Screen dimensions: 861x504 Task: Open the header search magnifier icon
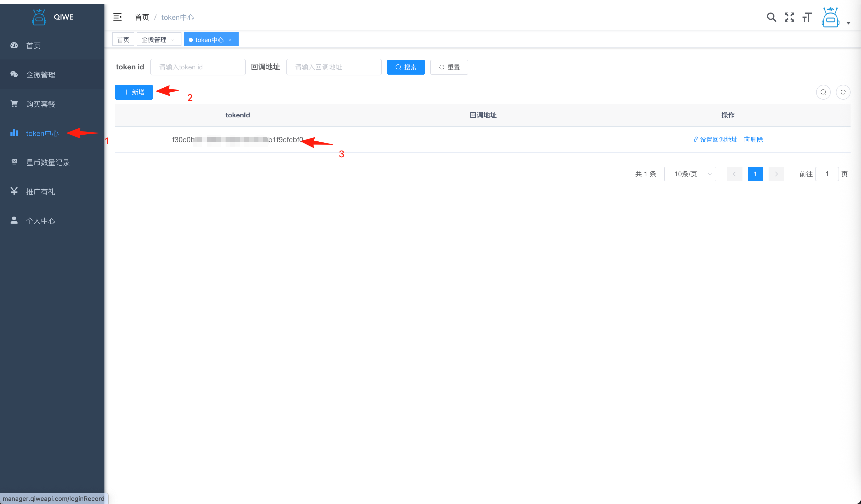click(x=771, y=17)
